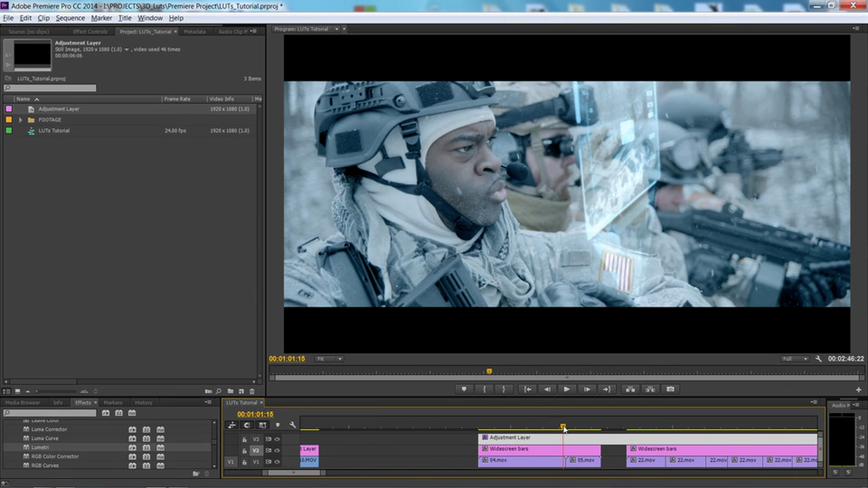
Task: Add a marker in the Program monitor
Action: pos(464,389)
